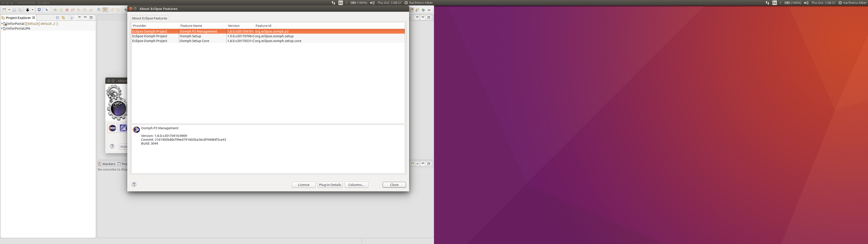Open Project Explorer view menu triangle

click(x=80, y=17)
